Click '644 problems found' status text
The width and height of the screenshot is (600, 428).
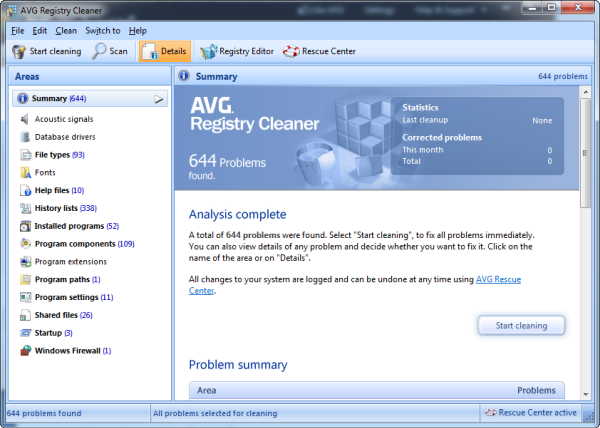pyautogui.click(x=44, y=413)
